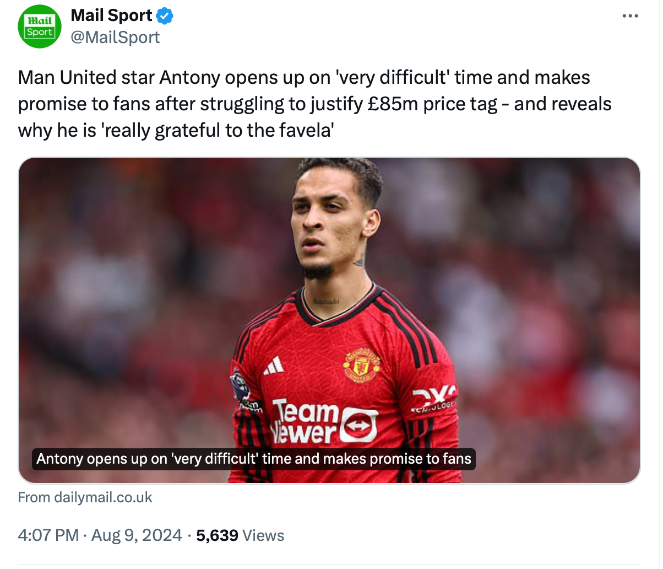Click the adidas logo on the jersey
The width and height of the screenshot is (663, 569).
[x=273, y=366]
